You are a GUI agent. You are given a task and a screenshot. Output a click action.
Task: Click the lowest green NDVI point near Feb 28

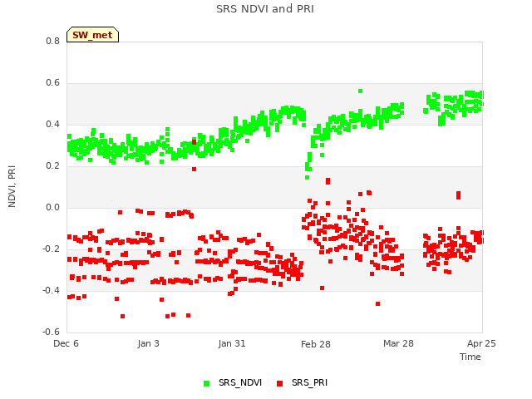tap(307, 177)
